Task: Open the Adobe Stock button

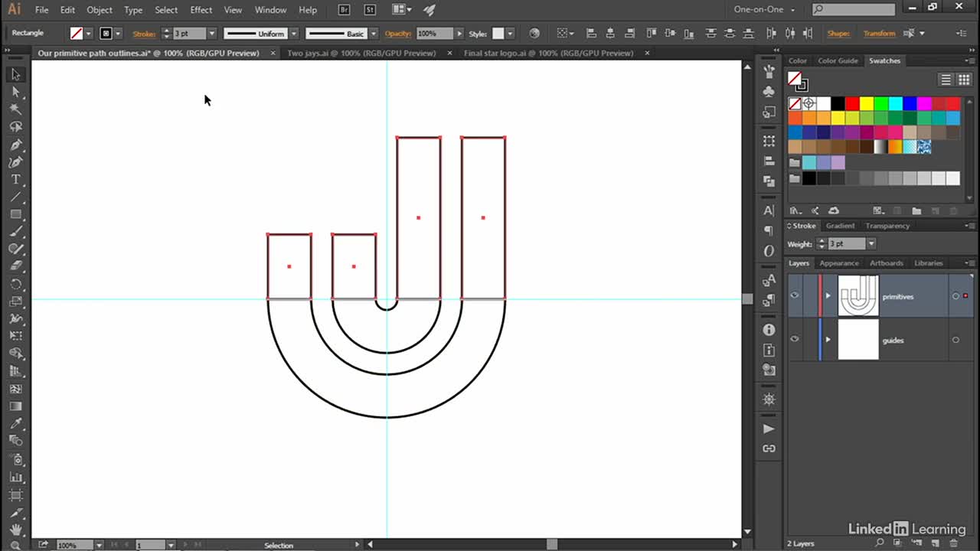Action: click(x=370, y=10)
